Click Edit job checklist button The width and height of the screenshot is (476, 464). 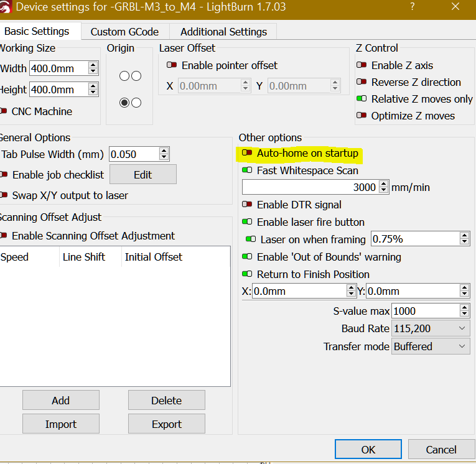[x=143, y=175]
